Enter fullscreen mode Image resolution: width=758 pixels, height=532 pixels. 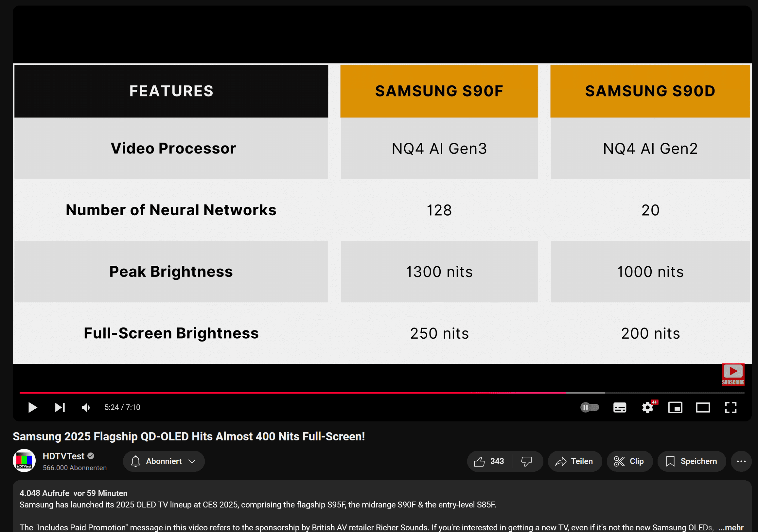click(731, 407)
